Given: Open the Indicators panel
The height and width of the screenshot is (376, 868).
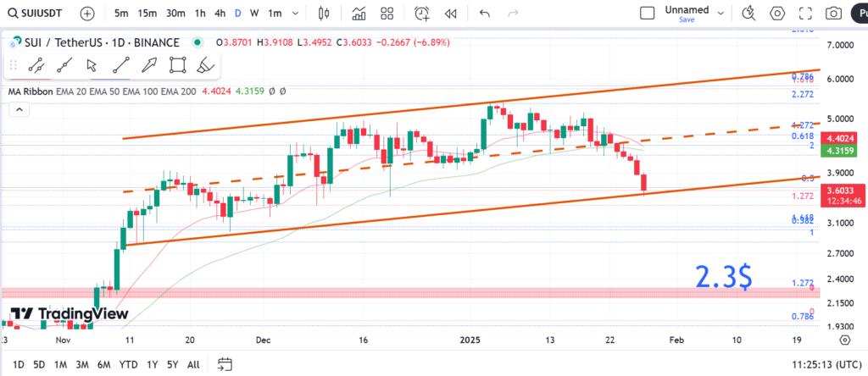Looking at the screenshot, I should click(x=359, y=14).
